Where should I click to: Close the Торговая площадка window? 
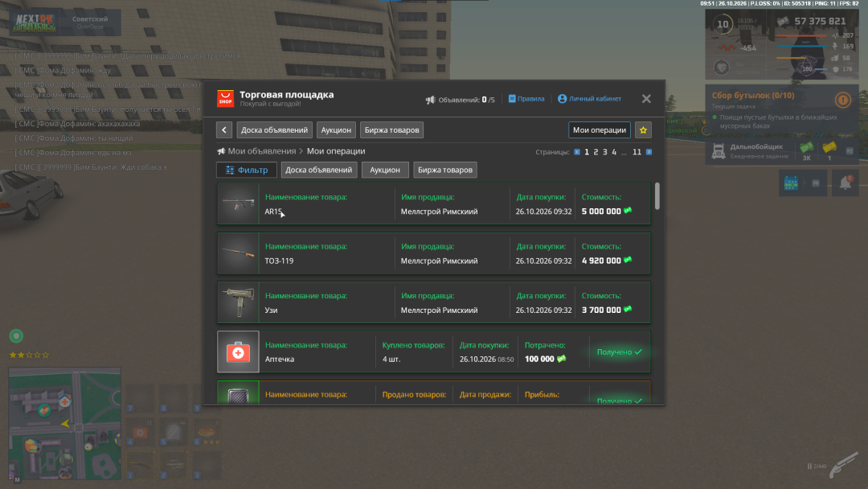(646, 99)
